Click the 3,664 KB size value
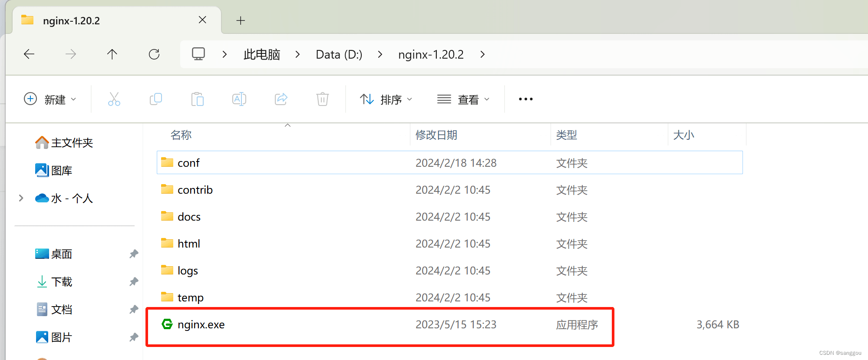 (718, 324)
